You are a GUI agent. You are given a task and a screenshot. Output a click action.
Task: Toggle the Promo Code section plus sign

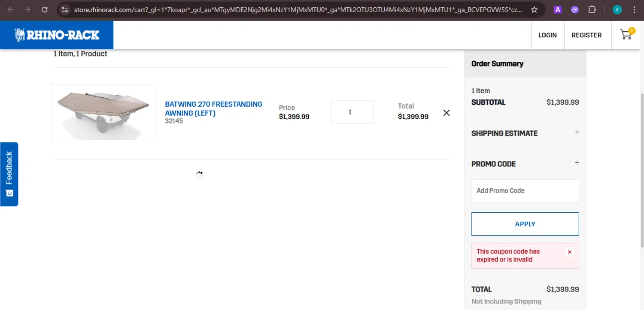click(577, 163)
